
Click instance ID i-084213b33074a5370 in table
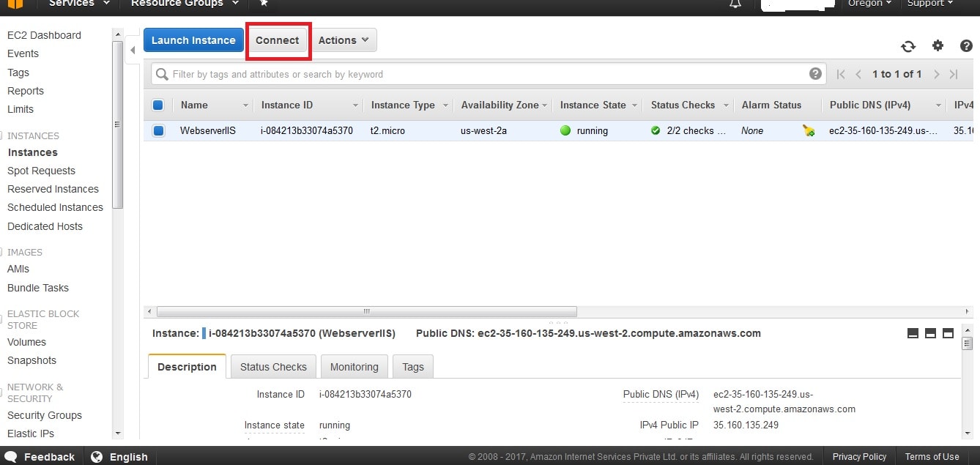pos(307,131)
